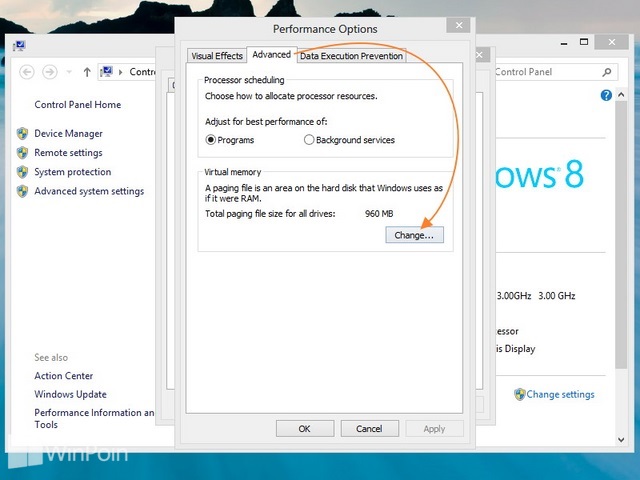Switch to the Visual Effects tab

(217, 56)
